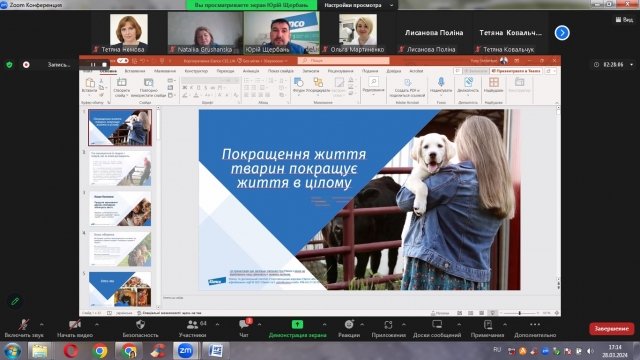Select slide 5 thumbnail

pyautogui.click(x=120, y=289)
